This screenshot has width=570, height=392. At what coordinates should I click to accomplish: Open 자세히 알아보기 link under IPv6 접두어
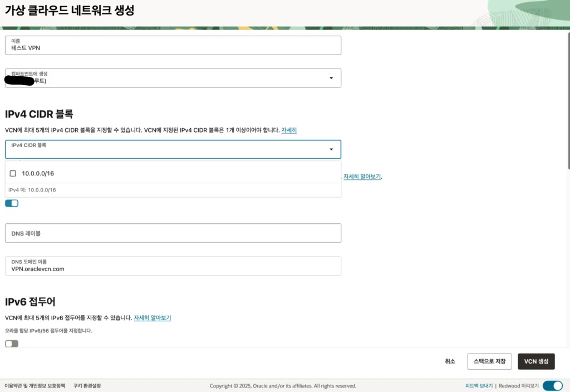pyautogui.click(x=152, y=318)
